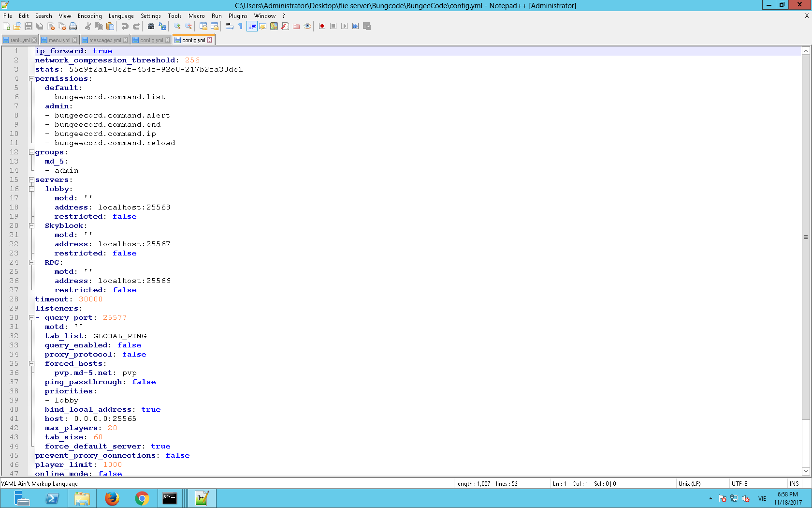Open the Plugins menu
The width and height of the screenshot is (812, 508).
tap(238, 16)
